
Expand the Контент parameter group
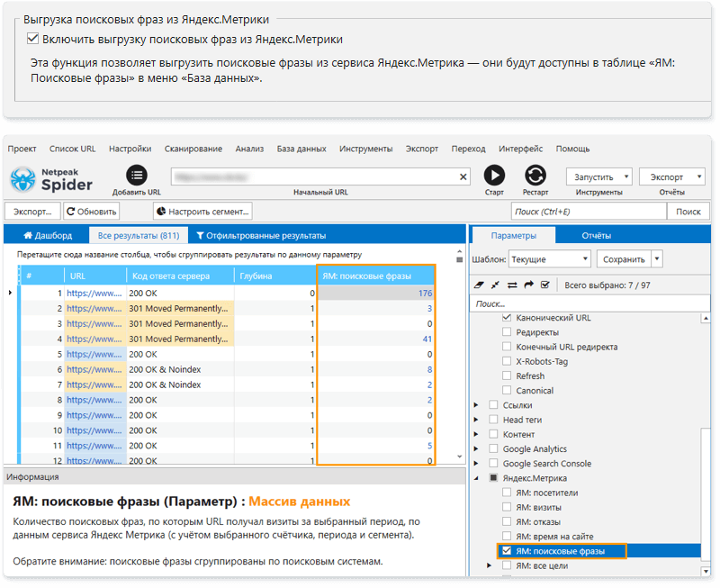coord(476,434)
